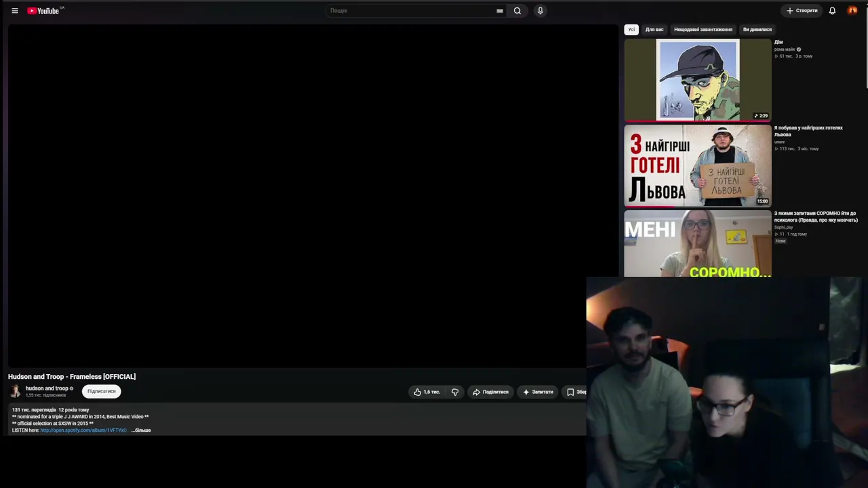Go to the YouTube home logo
868x488 pixels.
45,11
